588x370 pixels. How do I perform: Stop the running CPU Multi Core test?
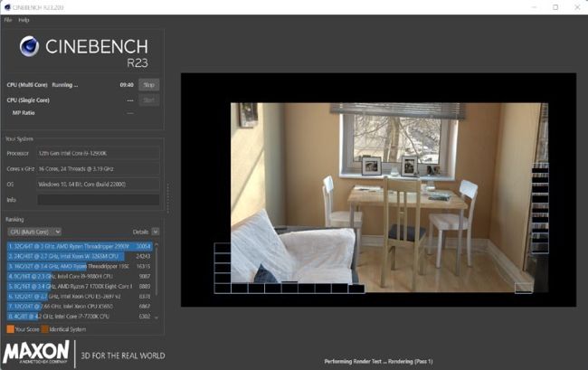tap(148, 85)
